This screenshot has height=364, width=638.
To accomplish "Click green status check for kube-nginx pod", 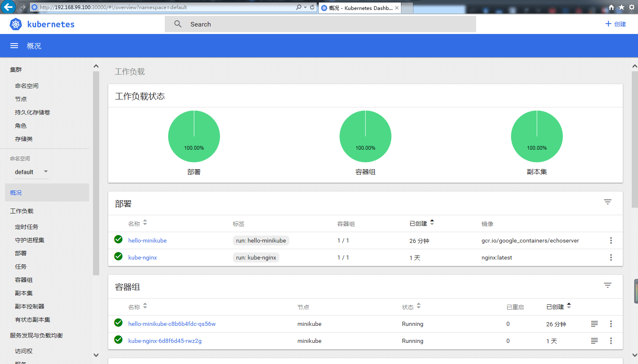I will (x=118, y=340).
